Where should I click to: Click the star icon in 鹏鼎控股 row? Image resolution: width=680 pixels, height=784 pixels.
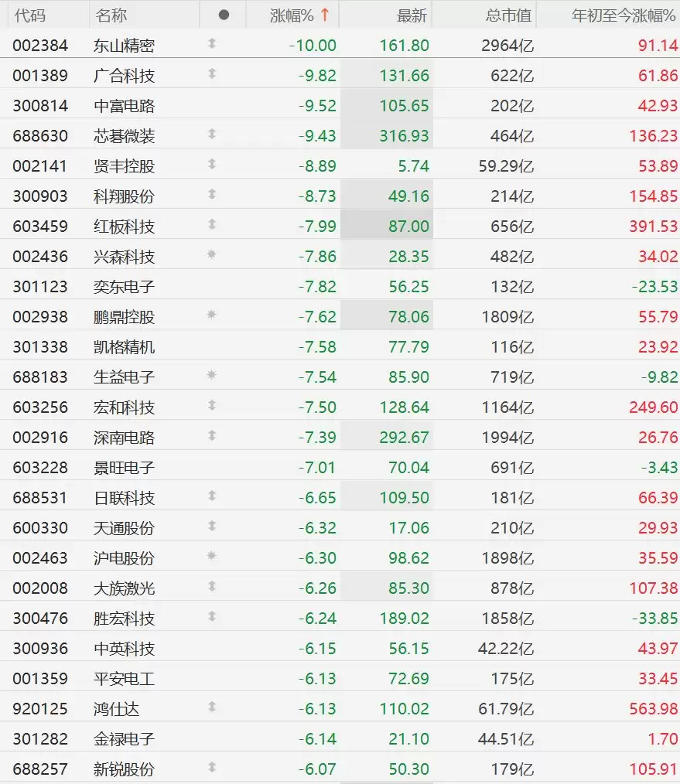[212, 315]
